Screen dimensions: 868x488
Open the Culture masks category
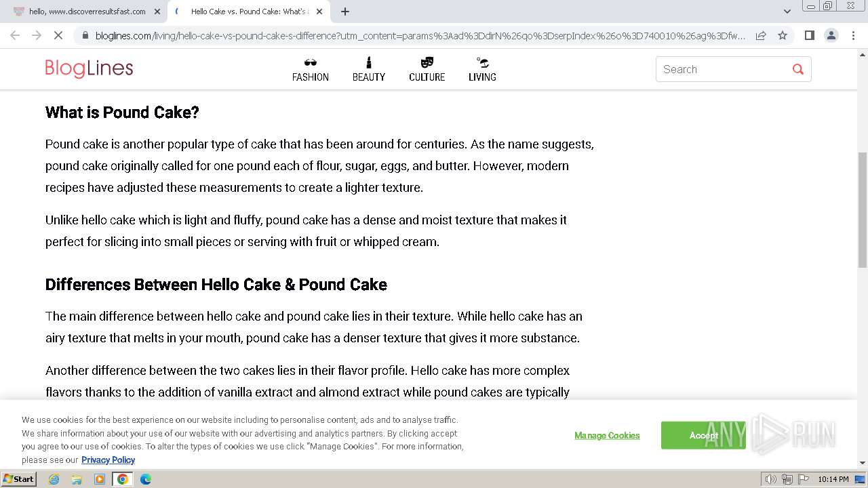tap(427, 69)
